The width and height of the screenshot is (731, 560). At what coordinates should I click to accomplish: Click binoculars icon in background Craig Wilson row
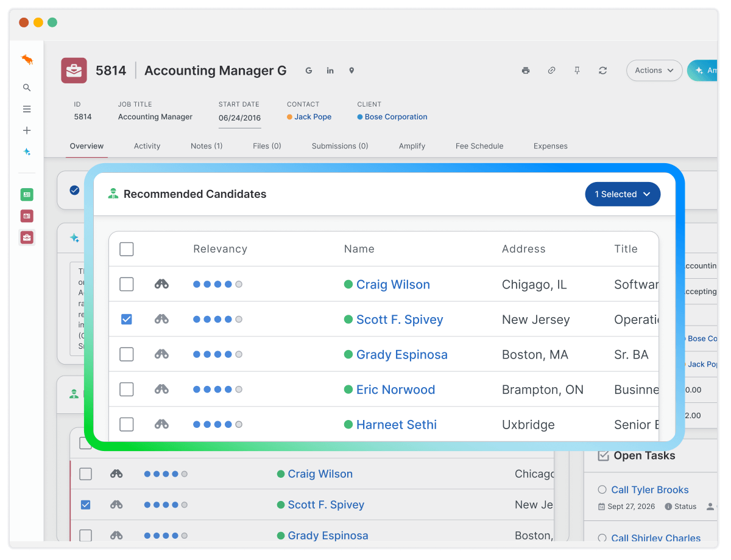pyautogui.click(x=116, y=474)
